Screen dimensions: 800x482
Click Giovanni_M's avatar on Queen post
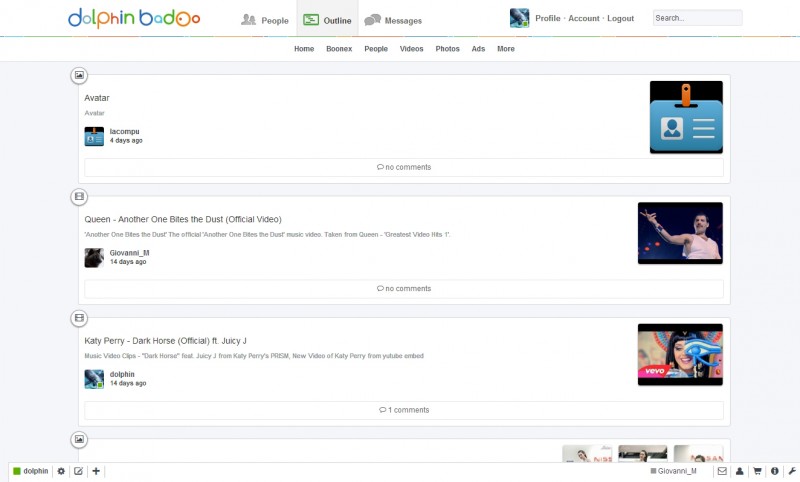[x=94, y=258]
